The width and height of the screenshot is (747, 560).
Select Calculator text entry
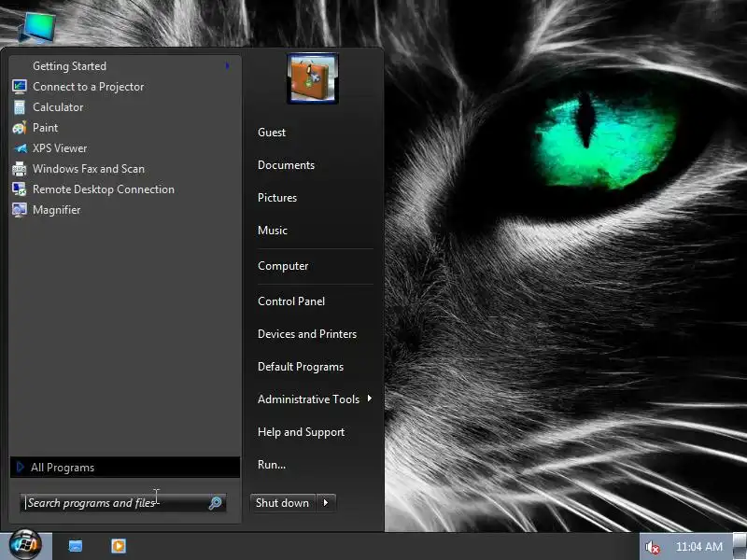(x=58, y=107)
